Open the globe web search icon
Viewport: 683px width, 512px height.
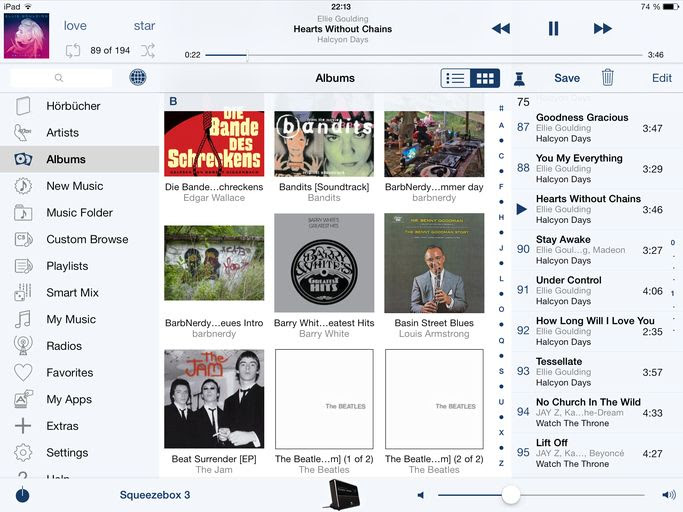tap(138, 78)
